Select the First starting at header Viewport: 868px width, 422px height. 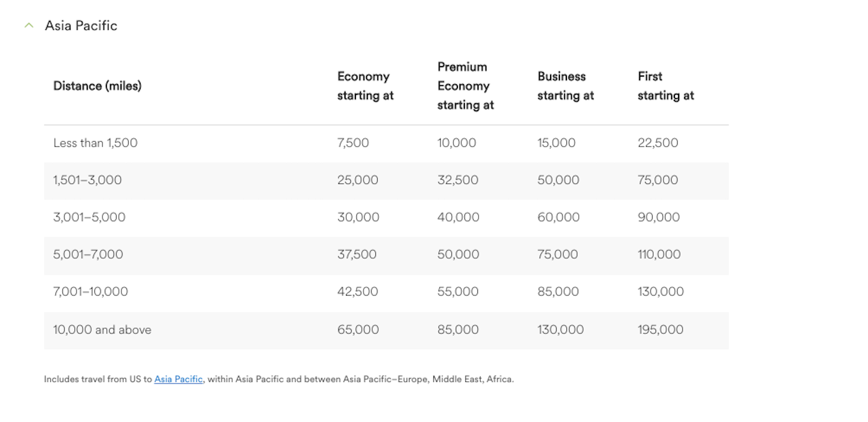[665, 86]
